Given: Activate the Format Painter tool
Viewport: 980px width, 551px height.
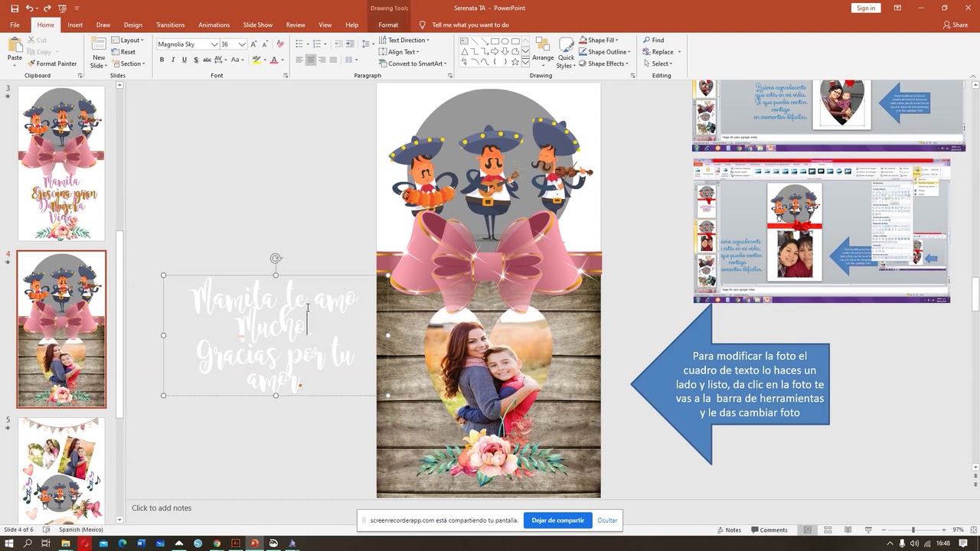Looking at the screenshot, I should [51, 64].
